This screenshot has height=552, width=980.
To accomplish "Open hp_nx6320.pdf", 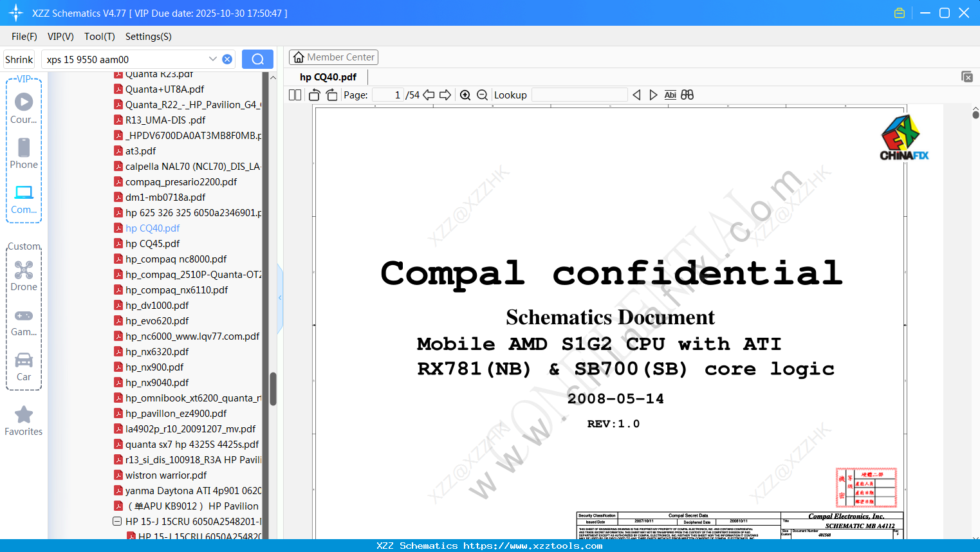I will coord(157,352).
